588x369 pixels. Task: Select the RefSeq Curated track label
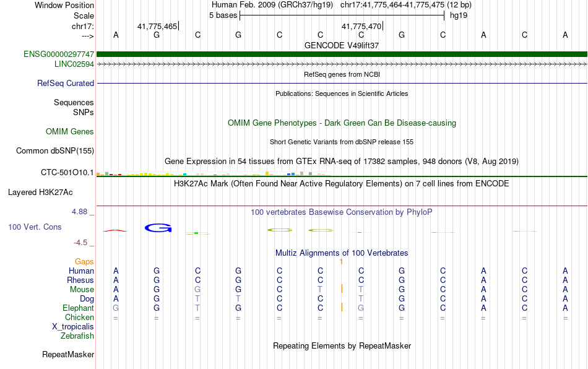[66, 83]
